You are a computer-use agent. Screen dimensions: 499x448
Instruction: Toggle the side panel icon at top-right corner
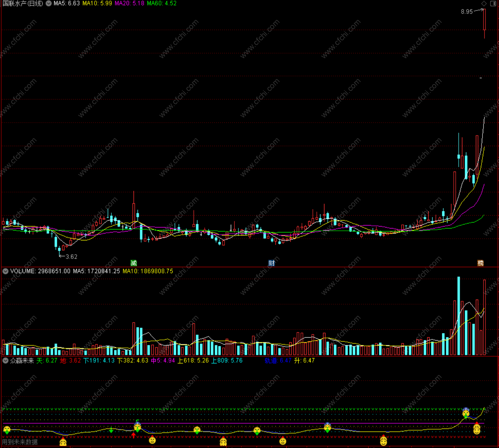(493, 3)
